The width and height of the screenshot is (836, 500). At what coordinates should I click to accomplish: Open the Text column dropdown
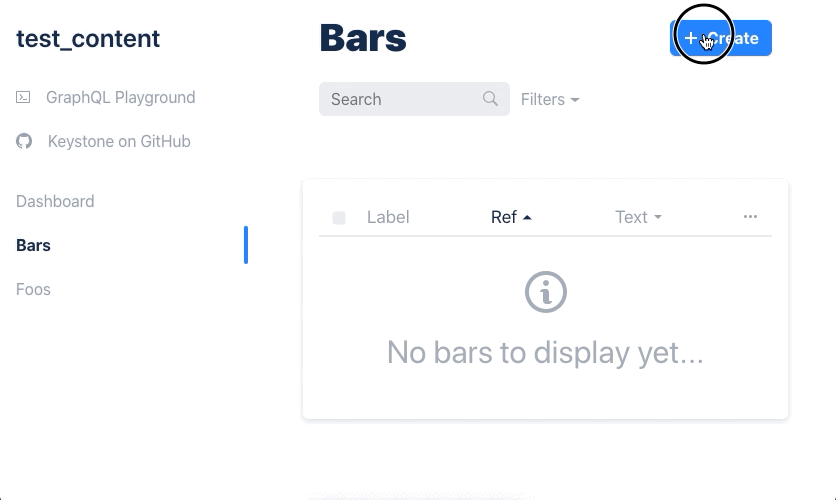click(638, 217)
